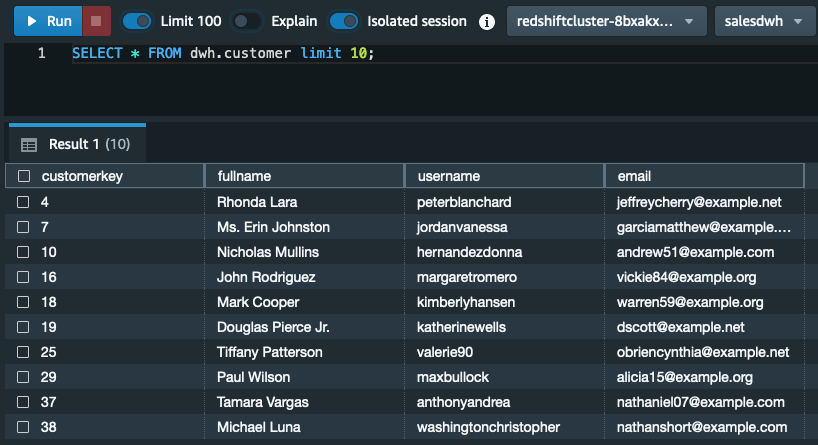Sort by the fullname column header
Image resolution: width=818 pixels, height=445 pixels.
(305, 176)
